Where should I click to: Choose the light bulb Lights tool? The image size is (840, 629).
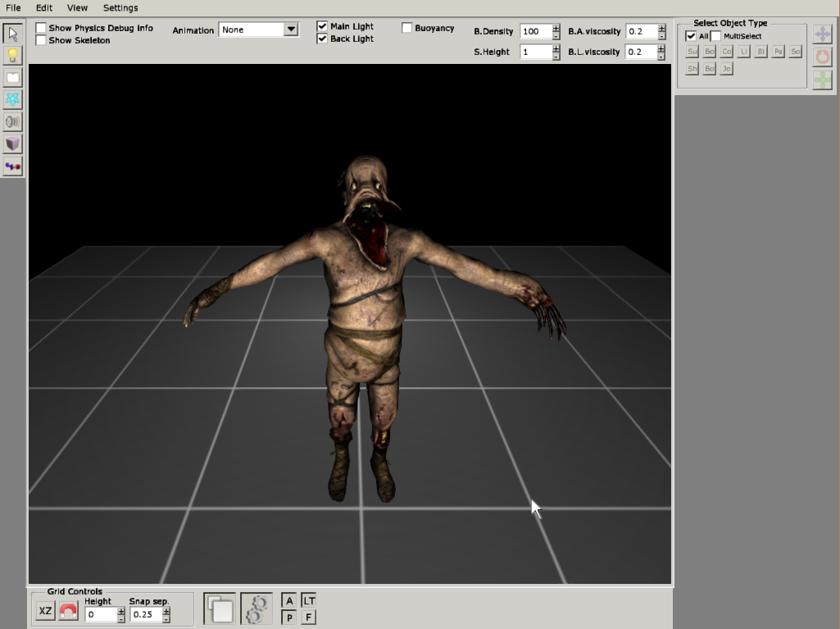tap(12, 56)
